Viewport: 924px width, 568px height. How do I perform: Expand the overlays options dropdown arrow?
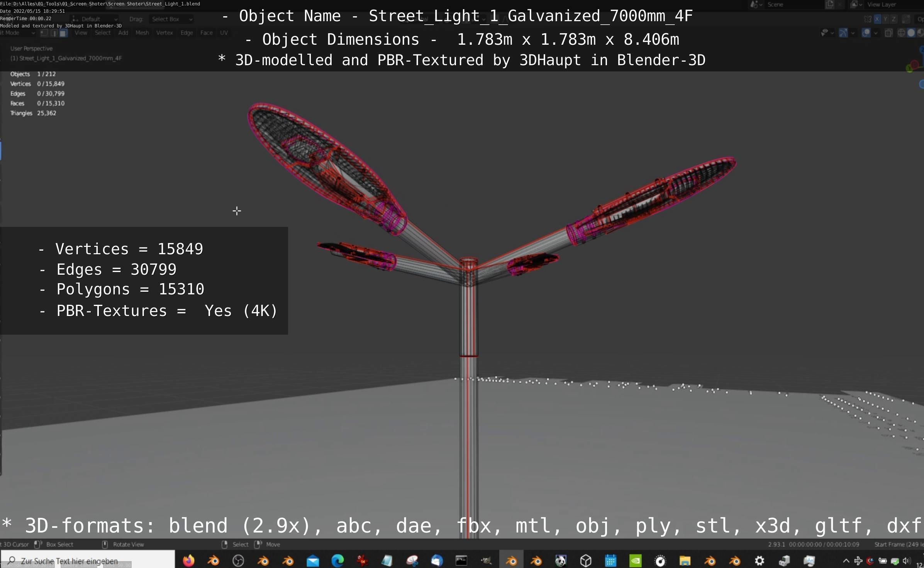875,33
